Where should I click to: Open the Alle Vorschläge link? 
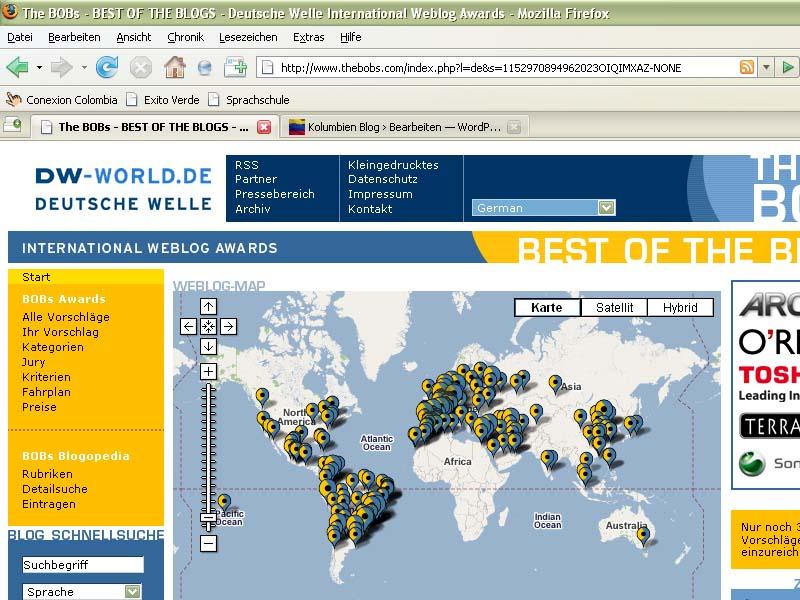[66, 317]
